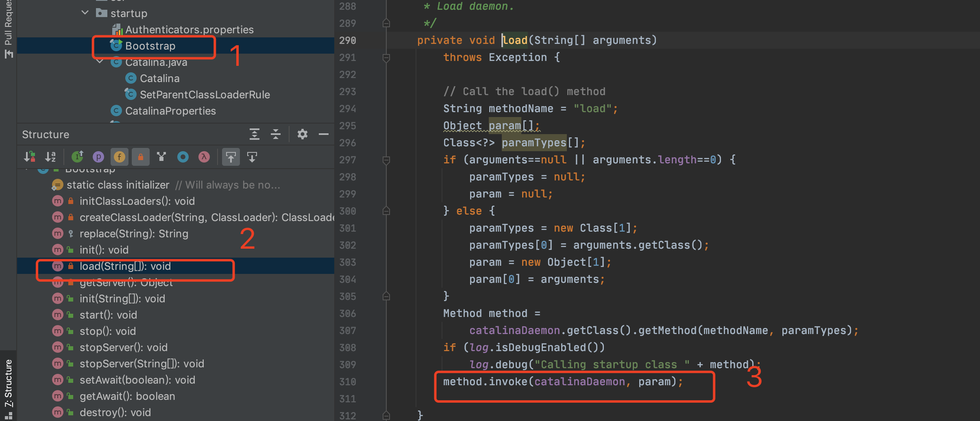Viewport: 980px width, 421px height.
Task: Click the Bootstrap class runnable icon
Action: coord(116,46)
